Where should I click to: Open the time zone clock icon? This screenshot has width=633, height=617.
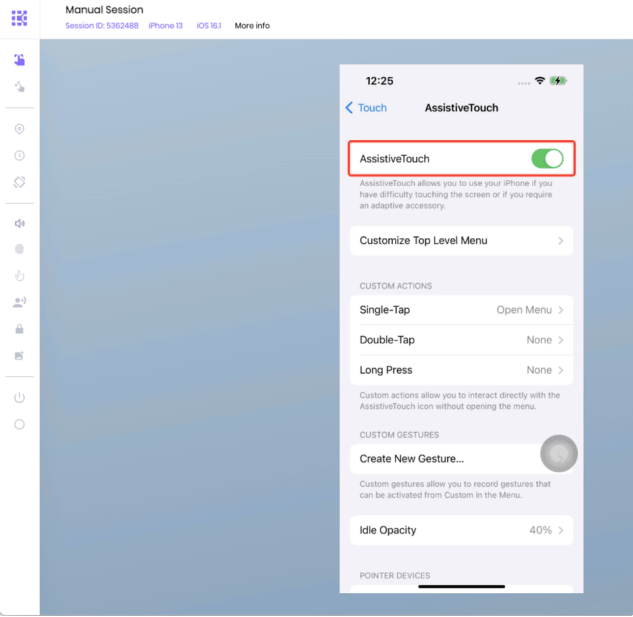click(19, 155)
